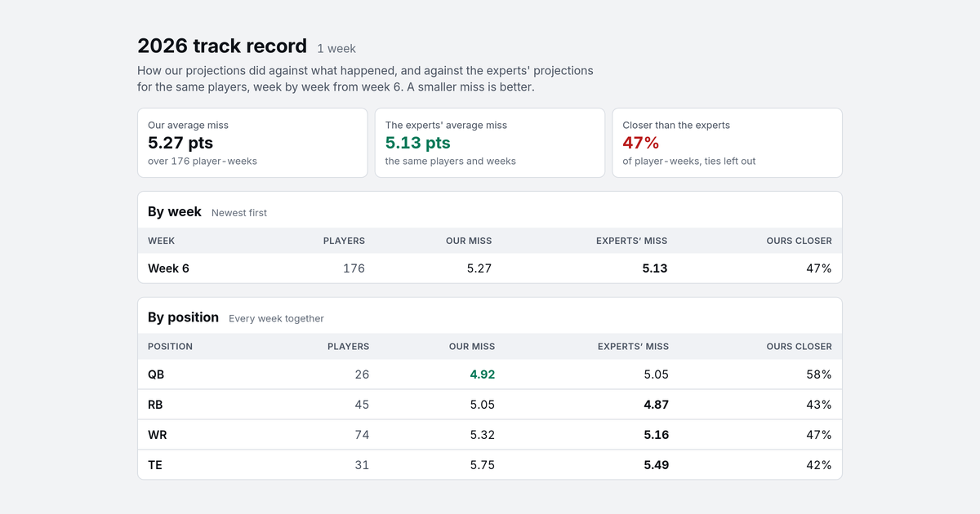Click WR ours closer 47%
Viewport: 980px width, 514px height.
[x=819, y=435]
